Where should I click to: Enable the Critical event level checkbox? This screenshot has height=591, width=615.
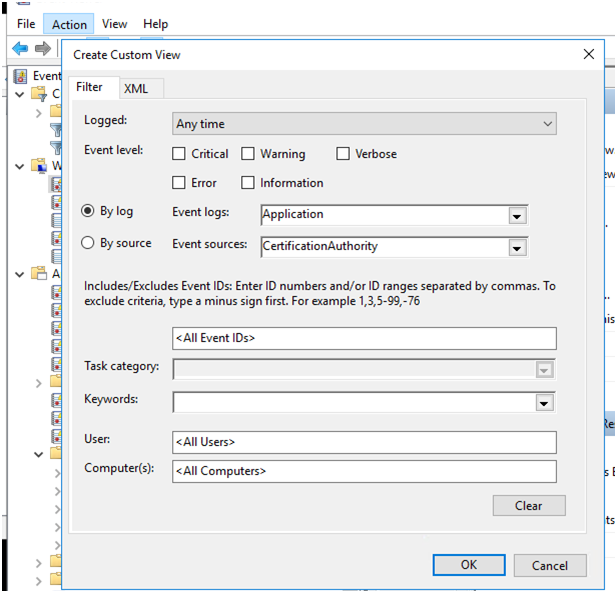179,154
